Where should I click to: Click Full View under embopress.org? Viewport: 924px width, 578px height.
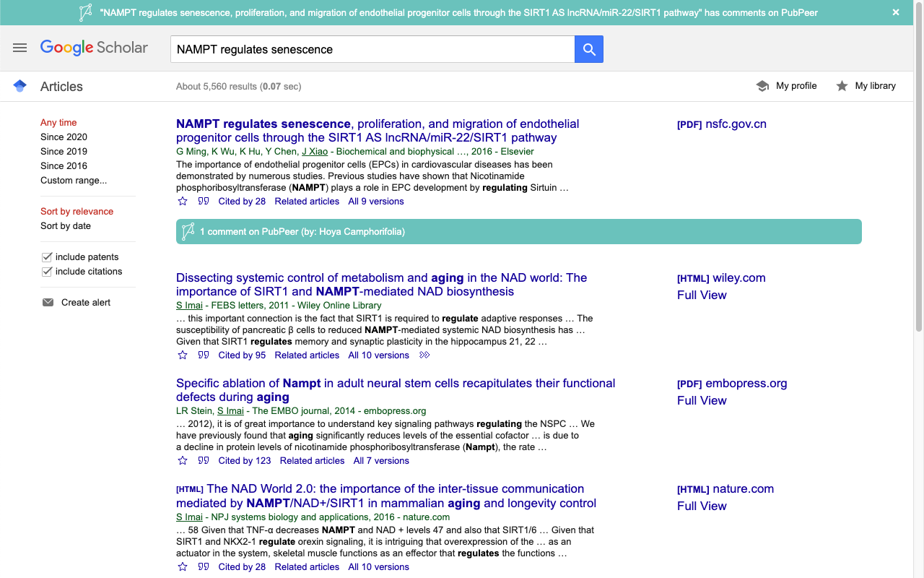coord(702,400)
